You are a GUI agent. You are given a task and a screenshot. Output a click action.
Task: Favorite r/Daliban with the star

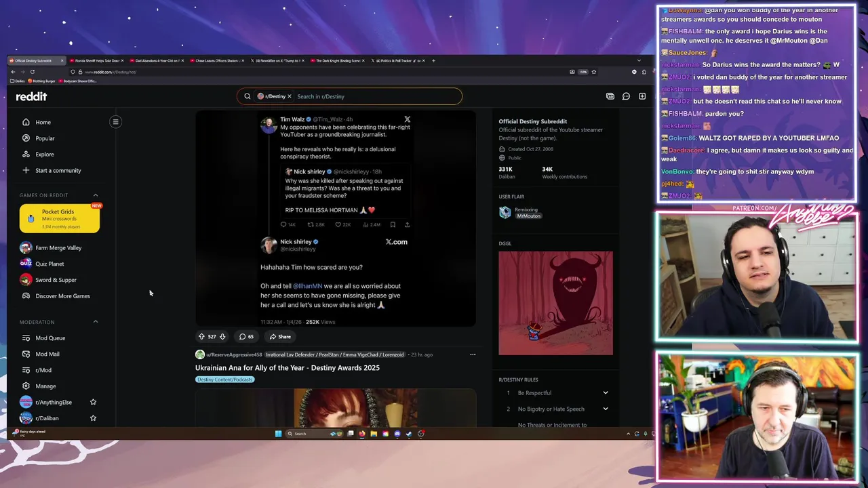point(93,418)
